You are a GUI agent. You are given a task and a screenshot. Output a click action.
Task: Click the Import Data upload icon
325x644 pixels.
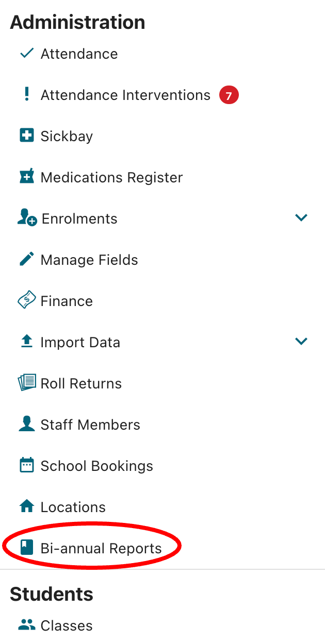(x=26, y=342)
